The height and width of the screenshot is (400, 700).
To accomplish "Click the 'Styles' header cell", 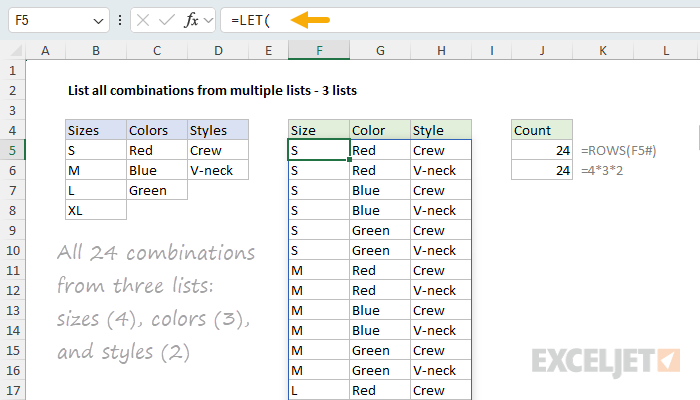I will pyautogui.click(x=218, y=130).
